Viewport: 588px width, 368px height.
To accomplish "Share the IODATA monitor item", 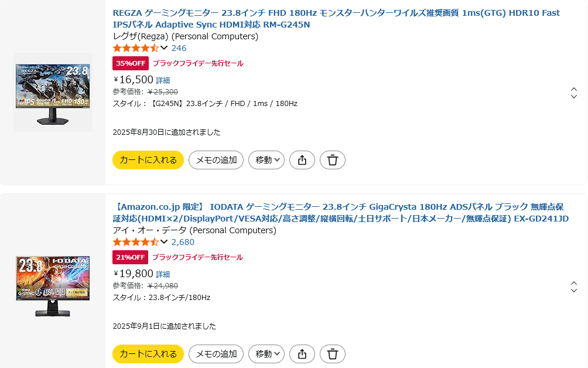I will (x=302, y=354).
